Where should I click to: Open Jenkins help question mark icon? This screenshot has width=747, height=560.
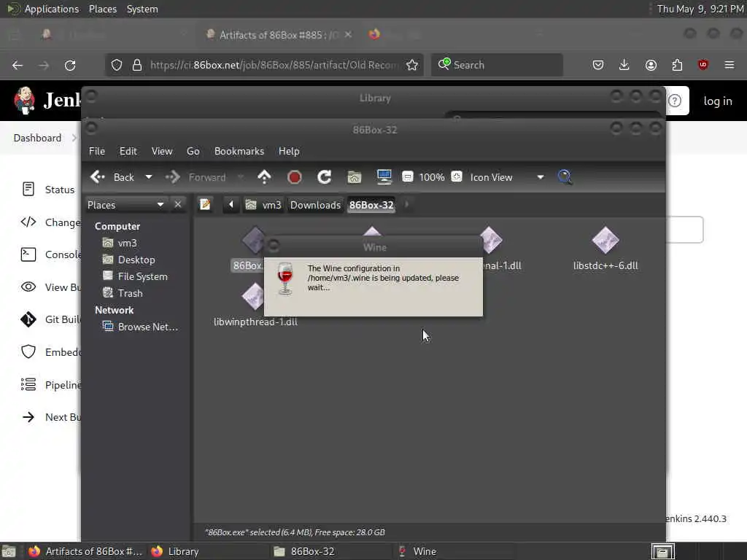pyautogui.click(x=675, y=101)
